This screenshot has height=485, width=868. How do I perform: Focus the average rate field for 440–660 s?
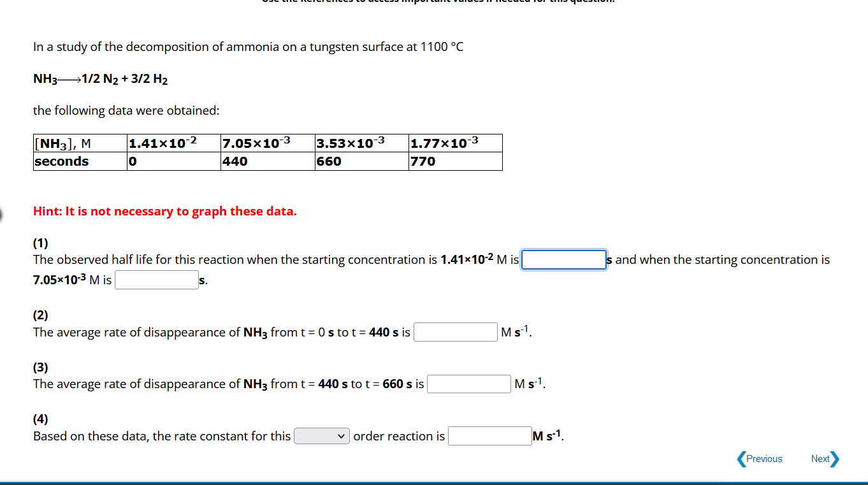click(469, 384)
